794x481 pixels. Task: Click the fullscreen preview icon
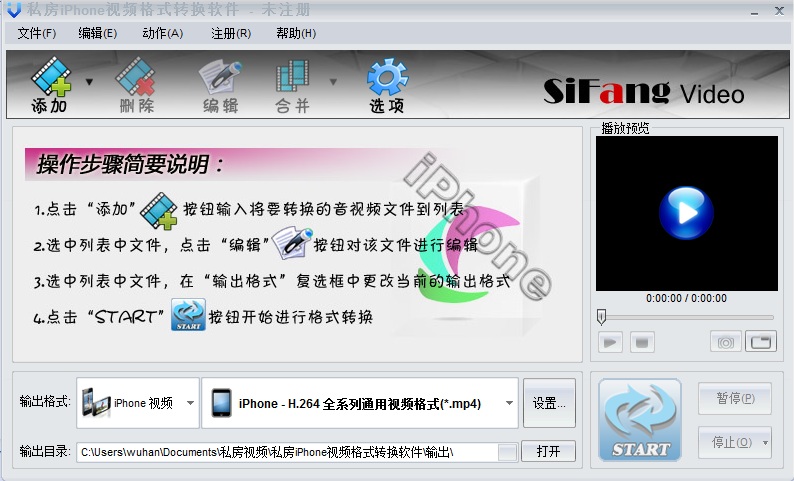coord(761,342)
